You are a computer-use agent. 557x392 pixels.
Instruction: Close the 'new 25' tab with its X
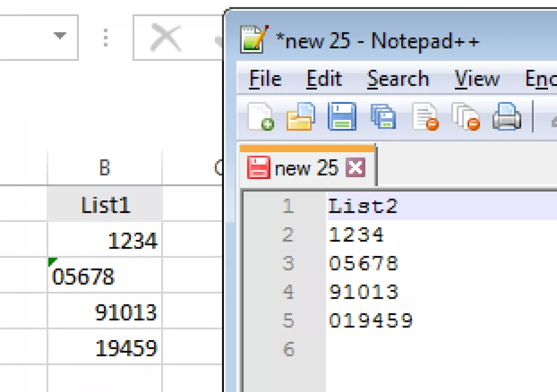point(356,168)
